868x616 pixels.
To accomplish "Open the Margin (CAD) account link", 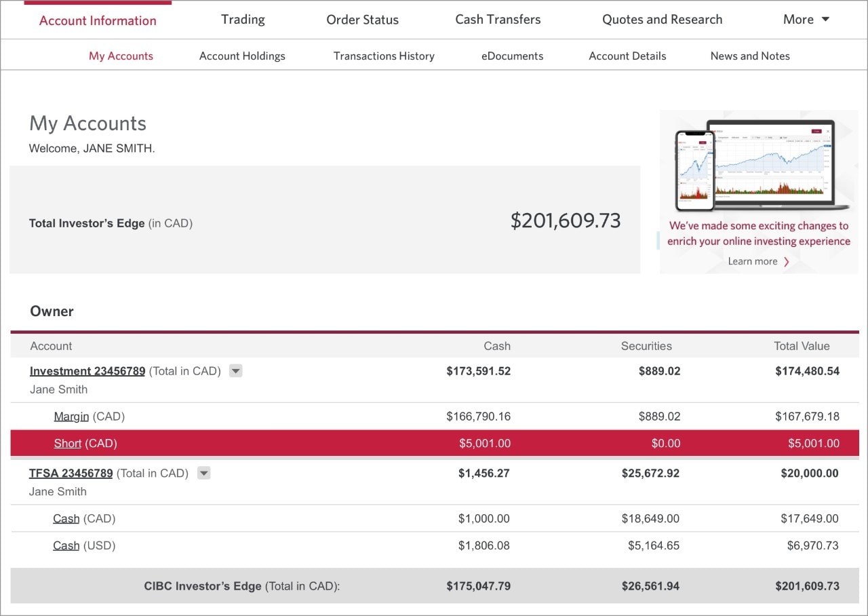I will [x=71, y=417].
